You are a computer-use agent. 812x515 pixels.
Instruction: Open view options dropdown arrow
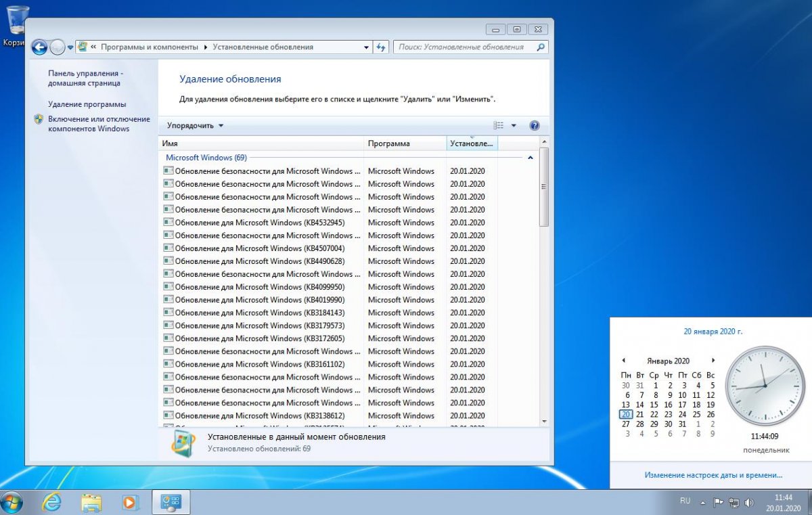point(514,125)
